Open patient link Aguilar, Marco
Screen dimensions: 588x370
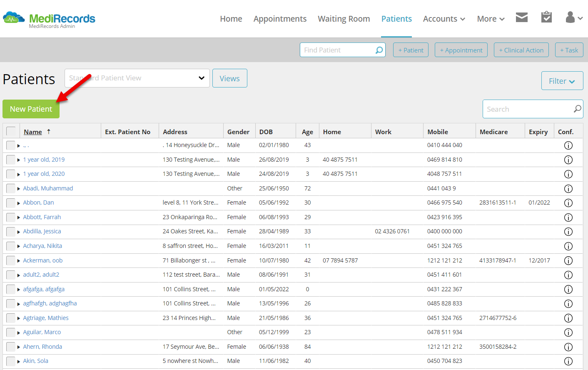[42, 332]
